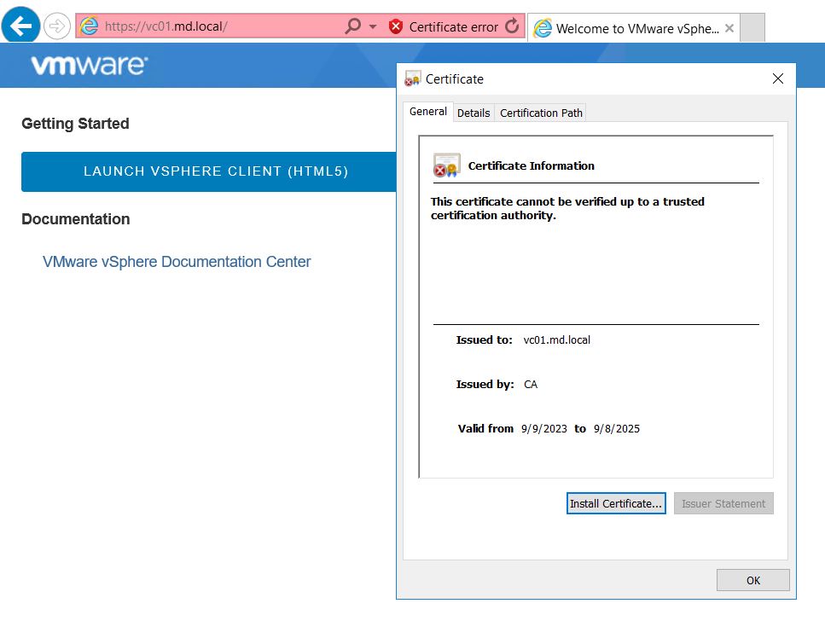825x644 pixels.
Task: Select the Welcome to VMware vSphere tab
Action: [634, 28]
